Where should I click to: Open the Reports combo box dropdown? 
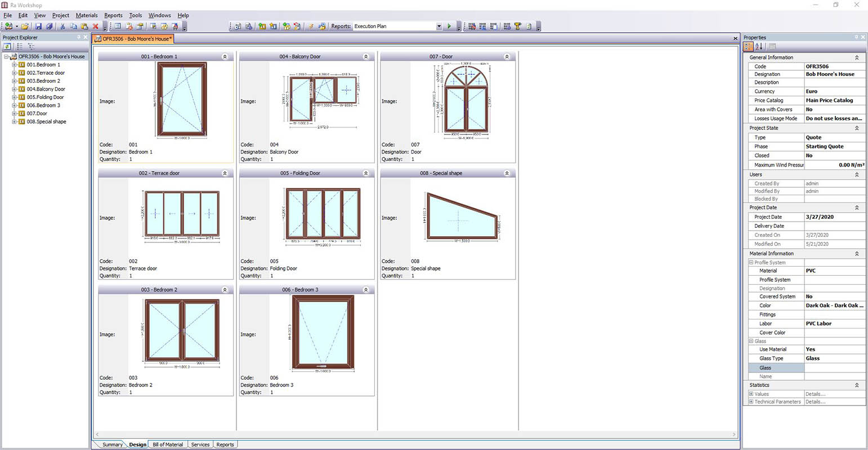439,26
